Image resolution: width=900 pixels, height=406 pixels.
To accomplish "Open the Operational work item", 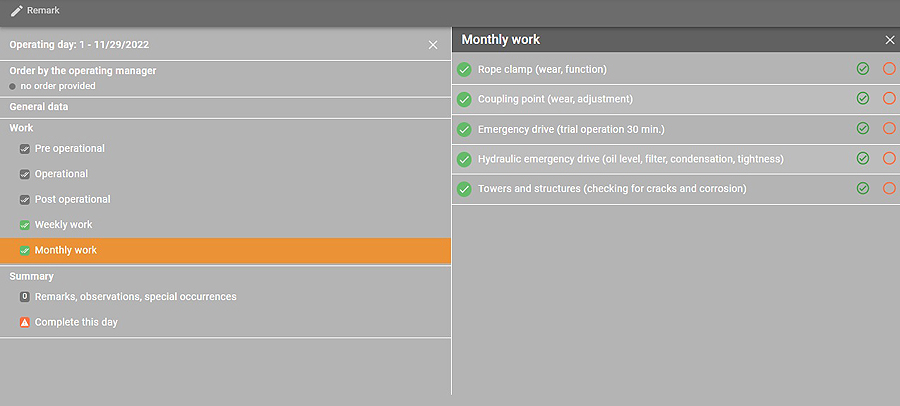I will click(x=61, y=174).
